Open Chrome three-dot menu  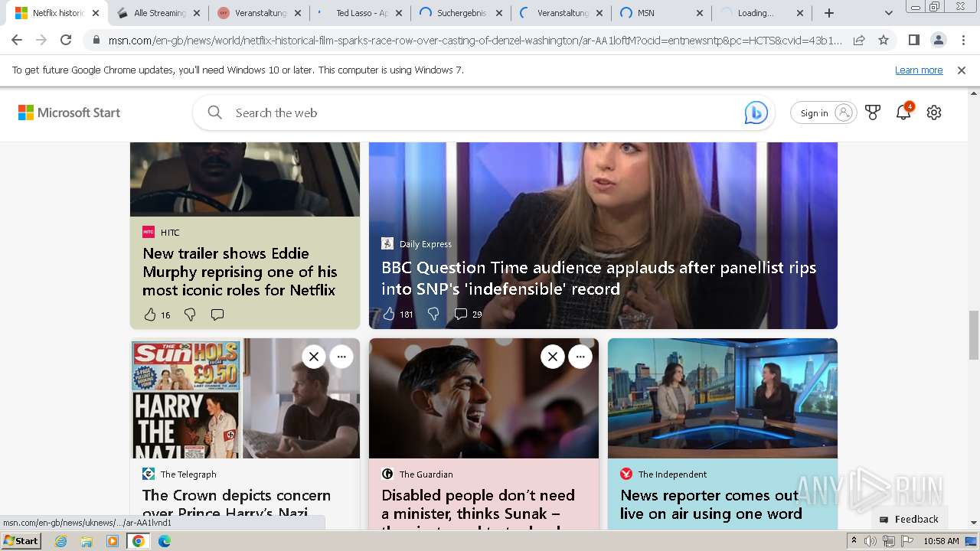point(963,40)
